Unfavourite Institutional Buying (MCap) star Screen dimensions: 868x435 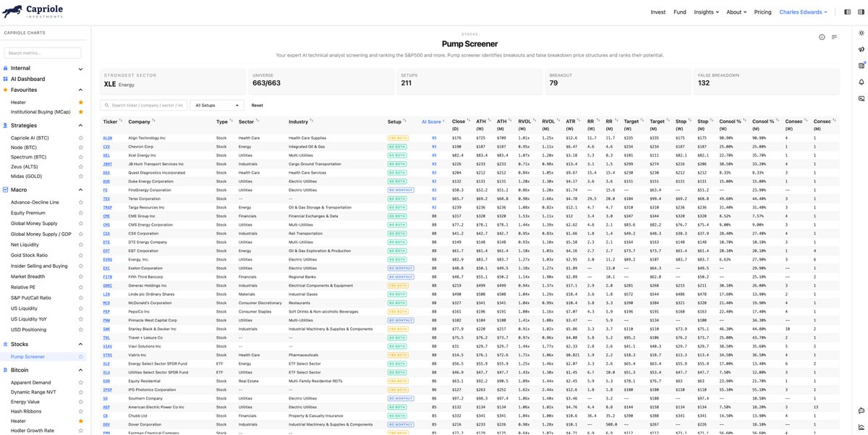[81, 111]
